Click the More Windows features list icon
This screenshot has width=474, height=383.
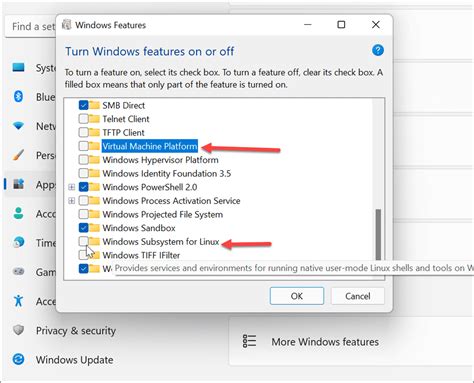249,341
